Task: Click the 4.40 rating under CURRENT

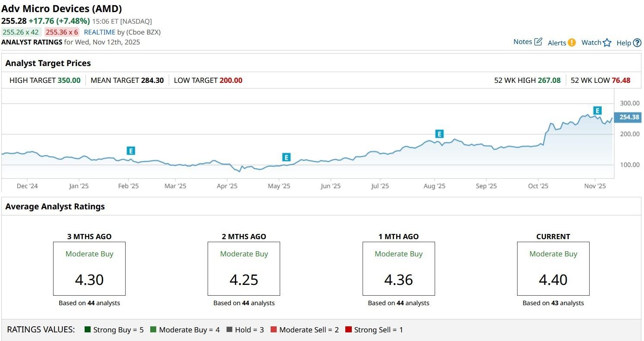Action: [x=553, y=280]
